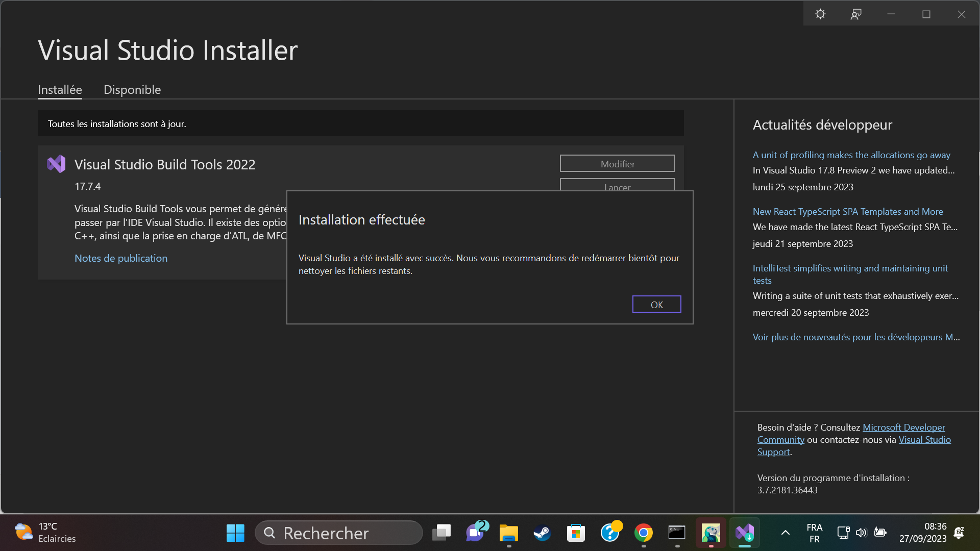Viewport: 980px width, 551px height.
Task: Open the terminal window from the taskbar
Action: point(677,533)
